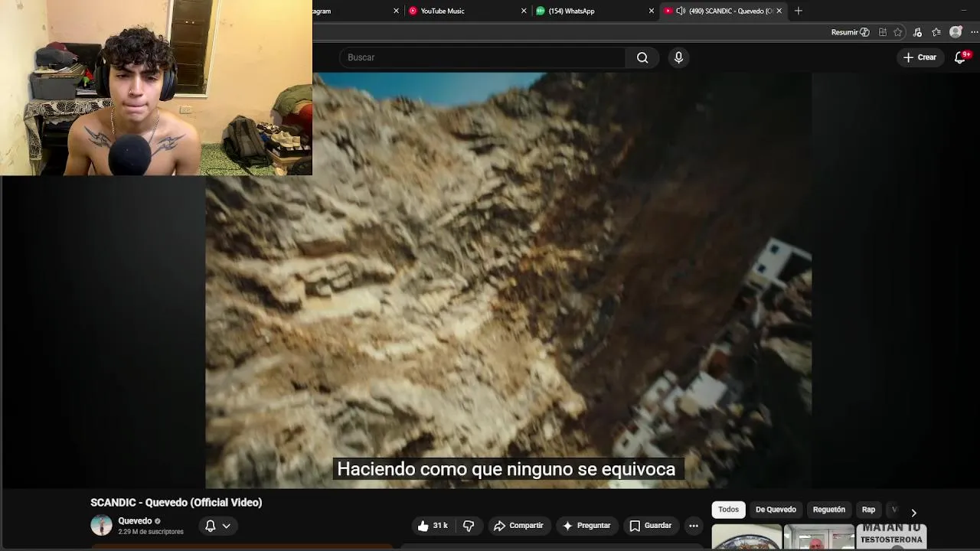Screen dimensions: 980x551
Task: Open the browser profile avatar
Action: (x=955, y=32)
